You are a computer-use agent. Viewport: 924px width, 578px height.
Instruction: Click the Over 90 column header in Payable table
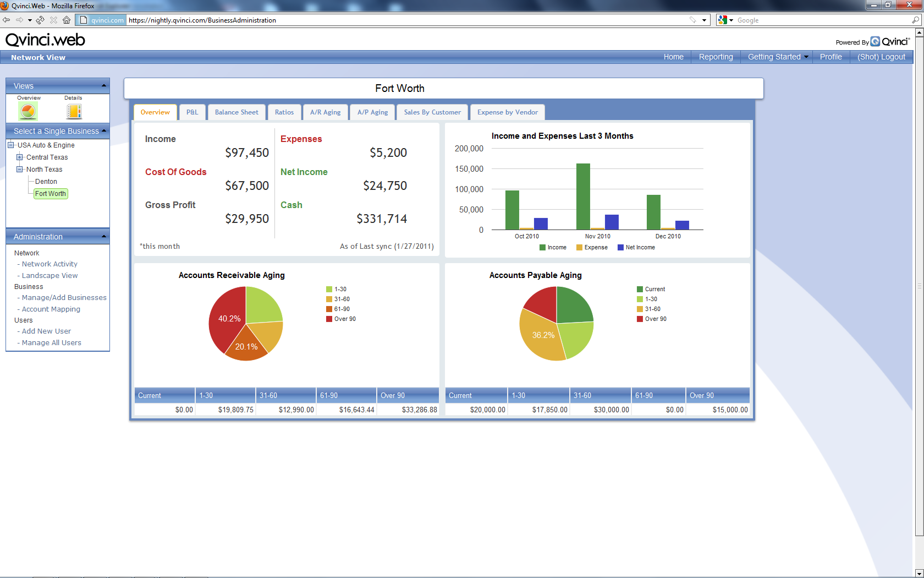[718, 395]
